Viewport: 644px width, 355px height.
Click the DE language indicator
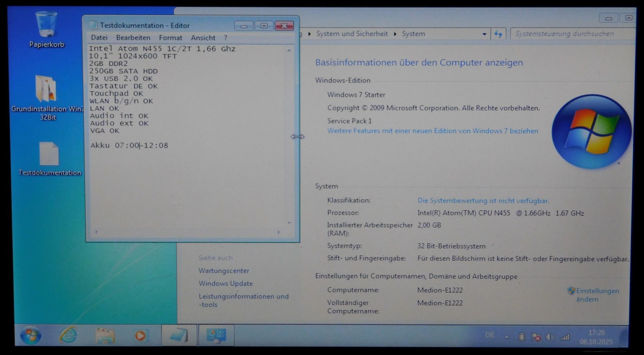click(x=490, y=335)
